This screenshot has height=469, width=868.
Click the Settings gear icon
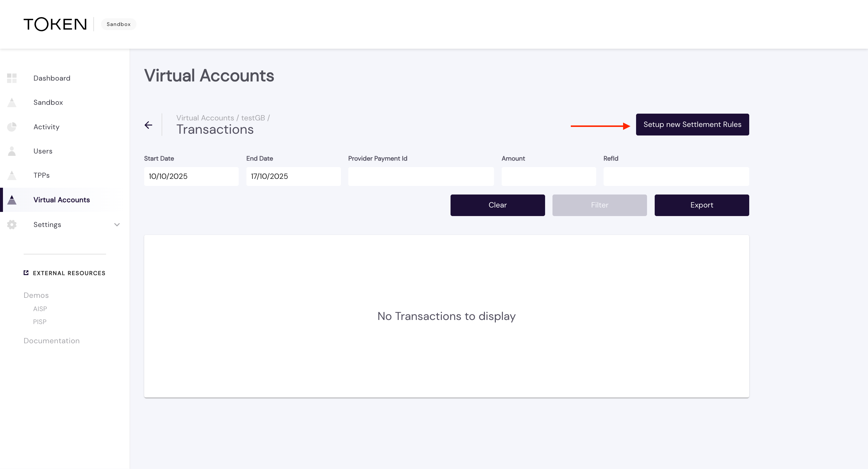coord(12,225)
